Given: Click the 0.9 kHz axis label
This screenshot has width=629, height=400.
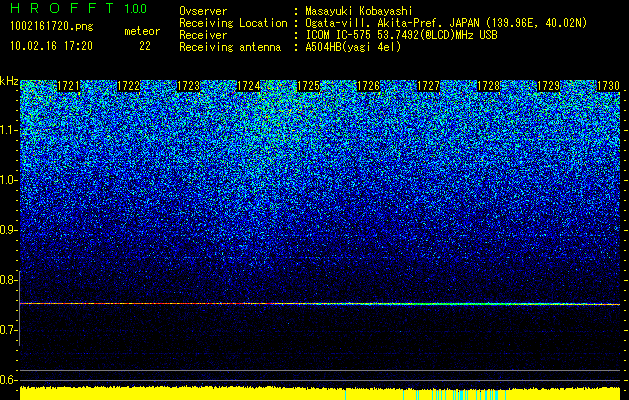Looking at the screenshot, I should tap(8, 230).
